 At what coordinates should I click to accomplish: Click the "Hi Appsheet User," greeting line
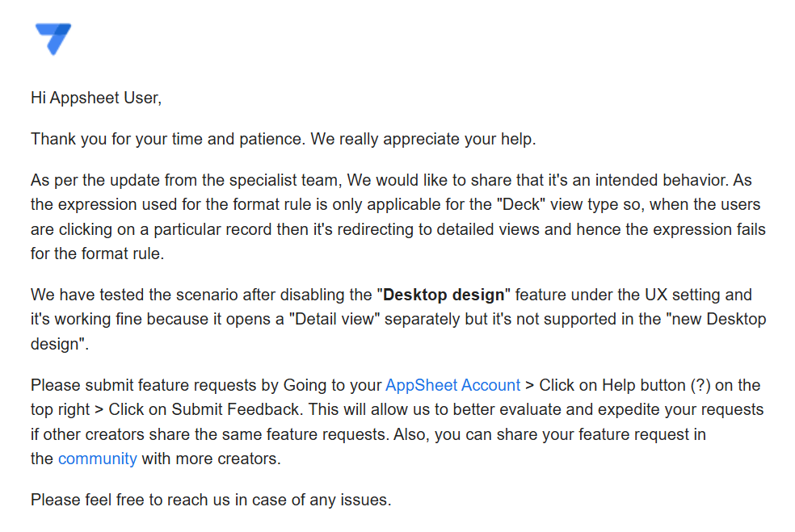pos(96,98)
